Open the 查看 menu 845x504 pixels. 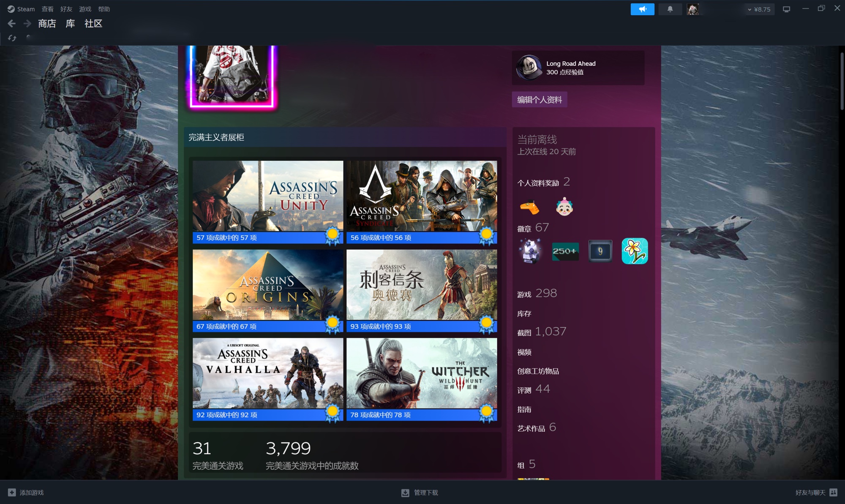tap(47, 9)
